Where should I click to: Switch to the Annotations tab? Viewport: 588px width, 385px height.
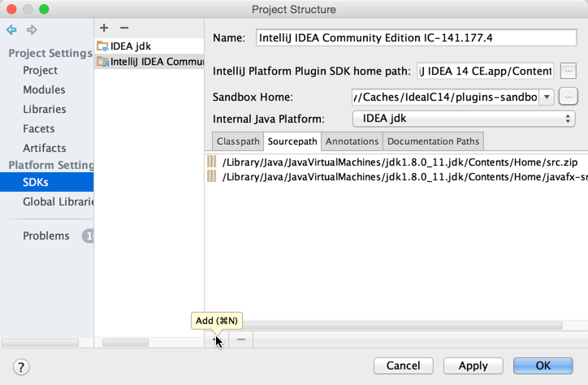(352, 141)
